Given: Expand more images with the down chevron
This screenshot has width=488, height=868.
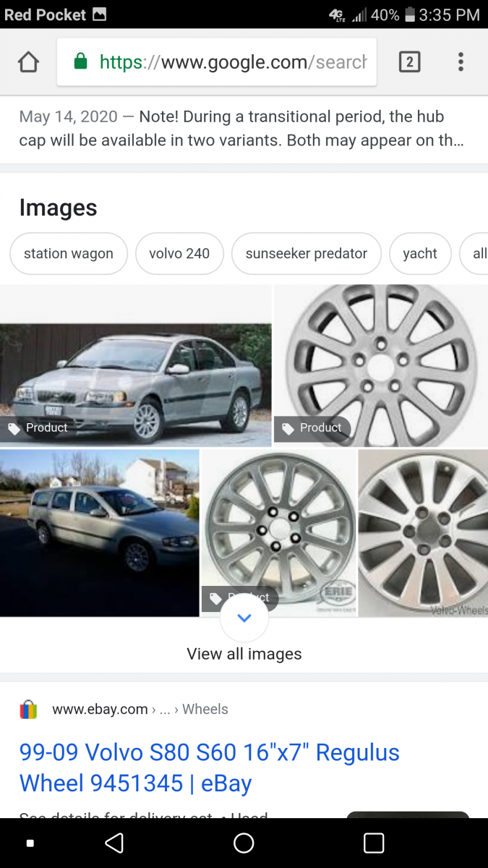Looking at the screenshot, I should coord(244,617).
